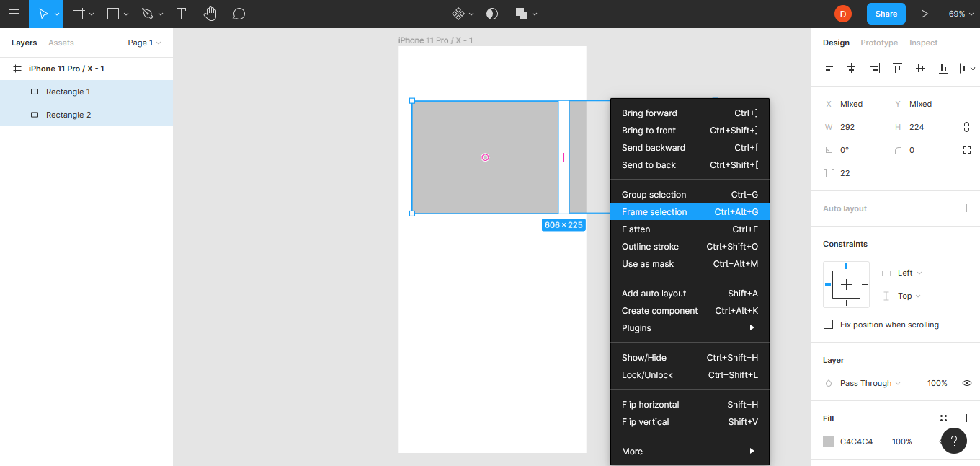Screen dimensions: 980x466
Task: Click the align horizontal centers icon
Action: 851,68
